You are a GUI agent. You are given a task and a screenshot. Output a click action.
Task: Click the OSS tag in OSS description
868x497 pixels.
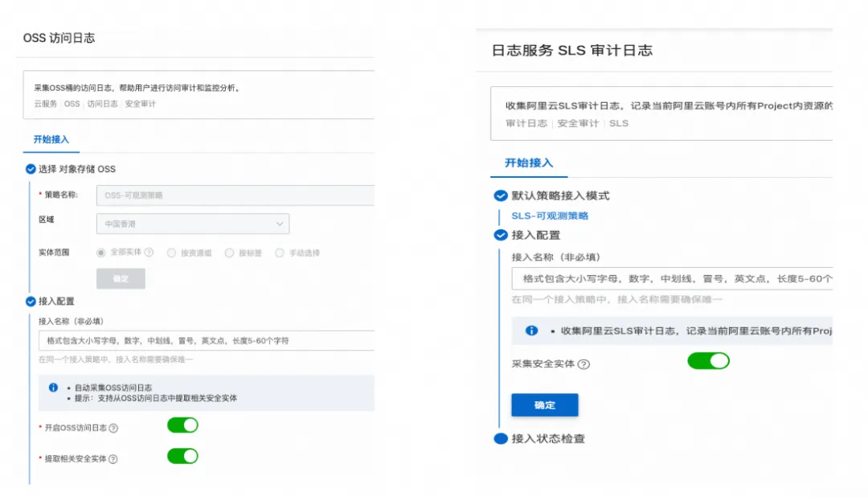[72, 104]
